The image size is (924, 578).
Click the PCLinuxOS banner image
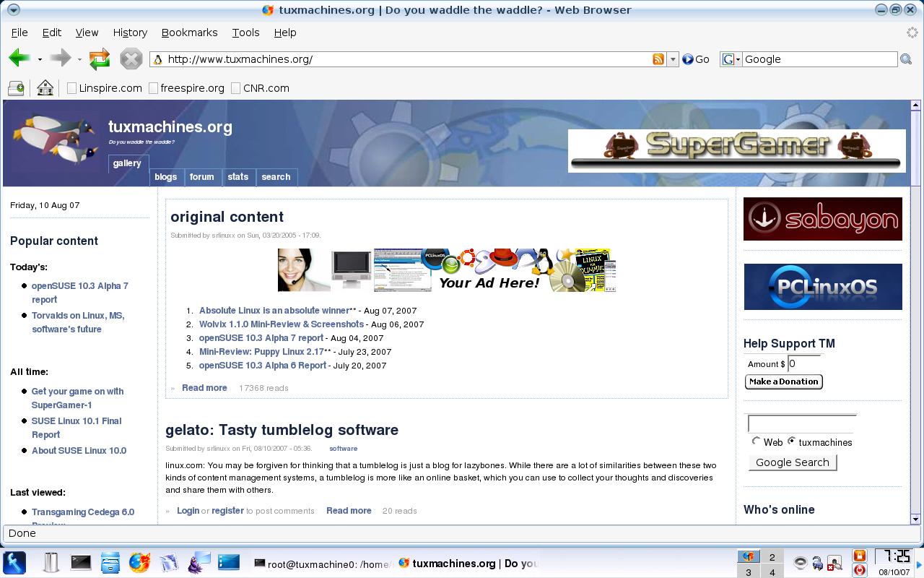(823, 287)
